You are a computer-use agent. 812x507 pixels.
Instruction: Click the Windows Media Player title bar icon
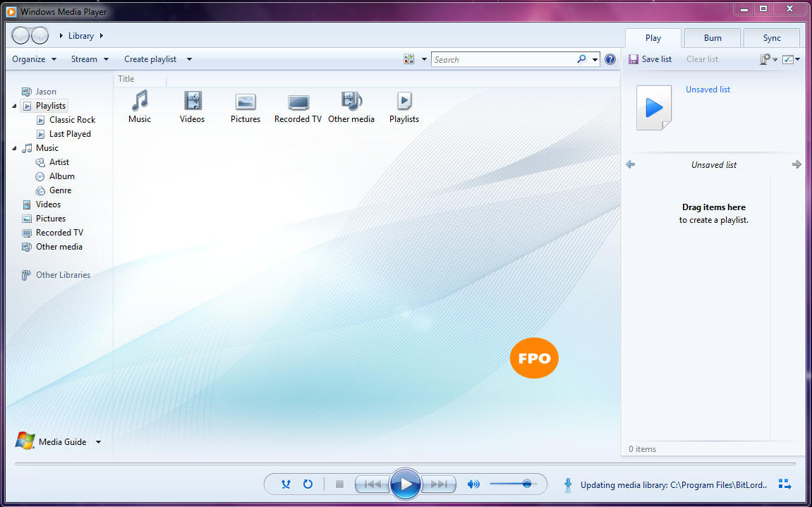[11, 11]
